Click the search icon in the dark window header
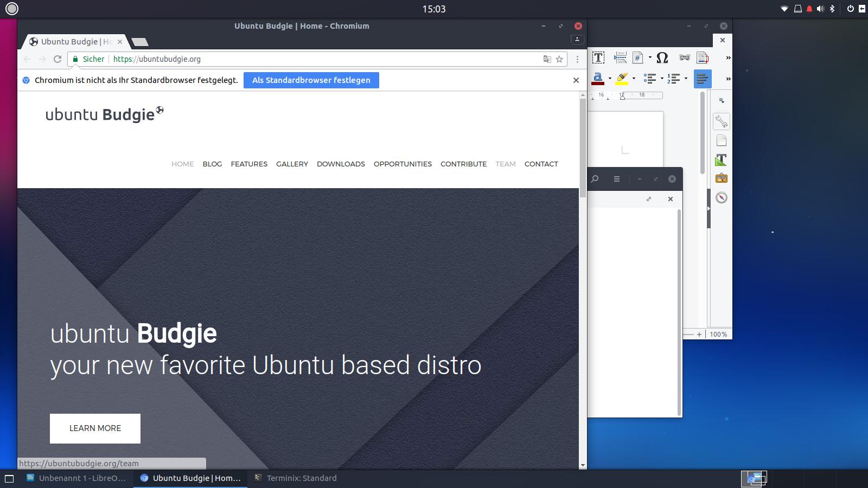 point(595,179)
